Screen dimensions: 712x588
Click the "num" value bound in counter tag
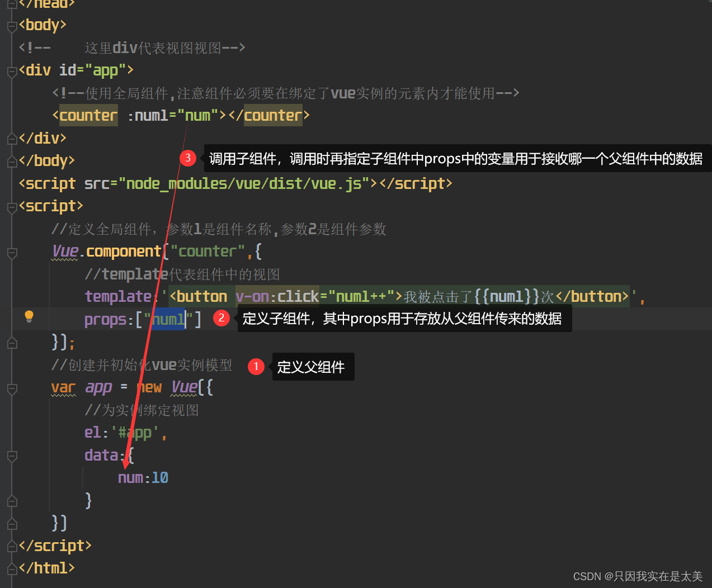point(198,116)
